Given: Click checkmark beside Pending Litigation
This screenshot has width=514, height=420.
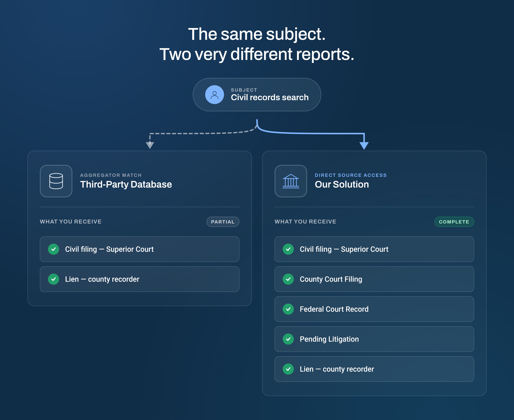Looking at the screenshot, I should (288, 339).
